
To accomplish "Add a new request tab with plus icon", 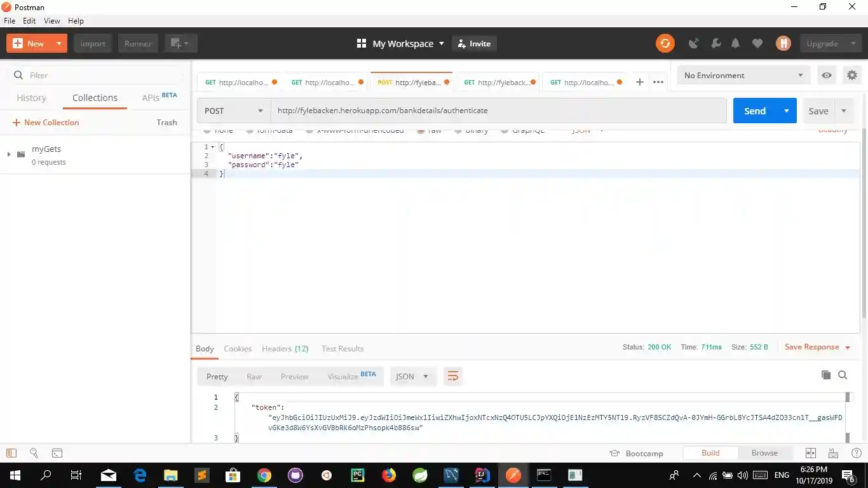I will (640, 82).
